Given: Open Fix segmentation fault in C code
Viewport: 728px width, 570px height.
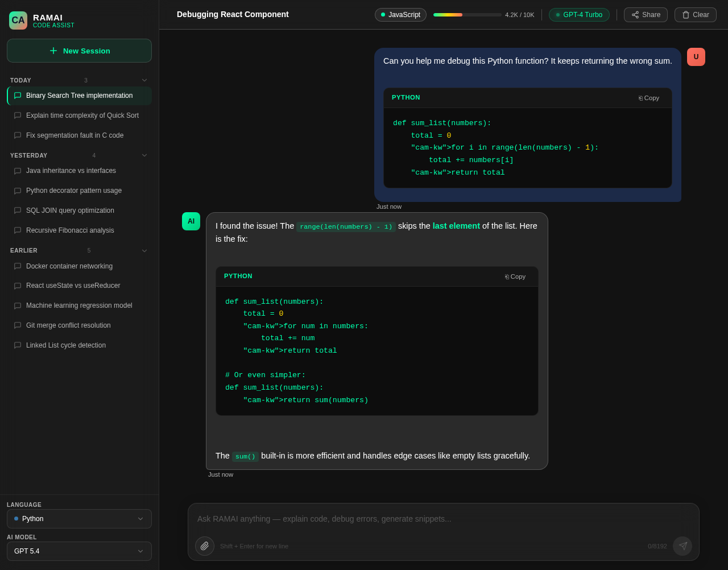Looking at the screenshot, I should [79, 135].
